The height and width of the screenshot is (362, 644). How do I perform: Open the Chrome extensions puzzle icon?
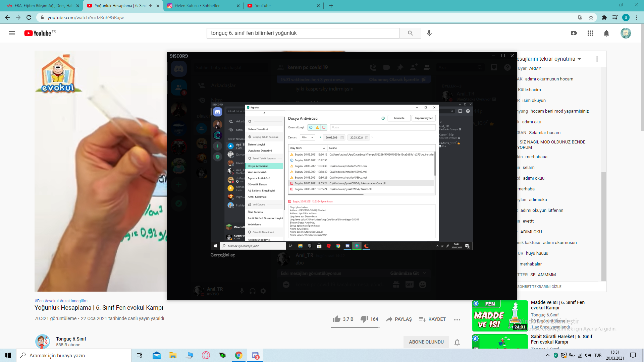pos(604,17)
